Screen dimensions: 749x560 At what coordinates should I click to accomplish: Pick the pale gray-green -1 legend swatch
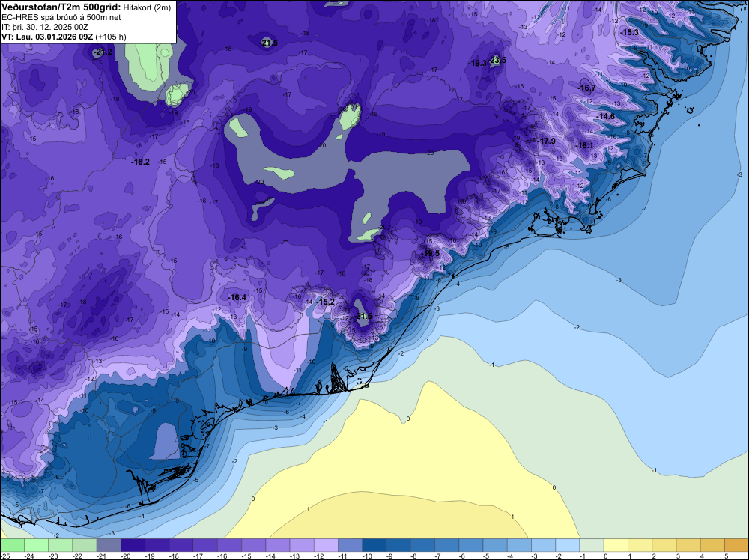click(x=592, y=545)
